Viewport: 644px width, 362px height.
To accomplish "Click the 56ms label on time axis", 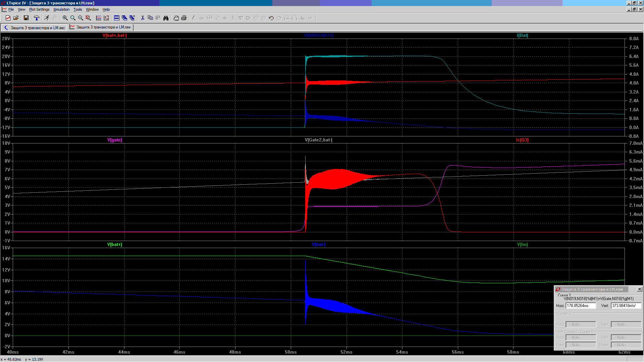I will click(x=458, y=352).
